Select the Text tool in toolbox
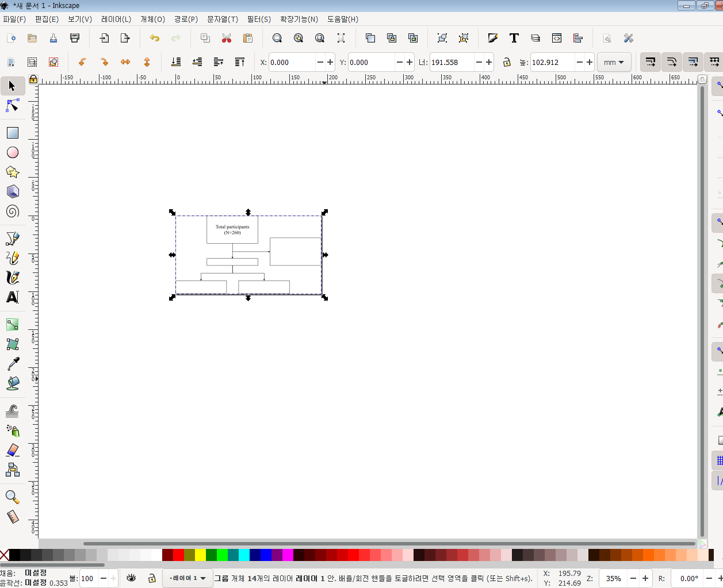Screen dimensions: 723x588 (12, 297)
